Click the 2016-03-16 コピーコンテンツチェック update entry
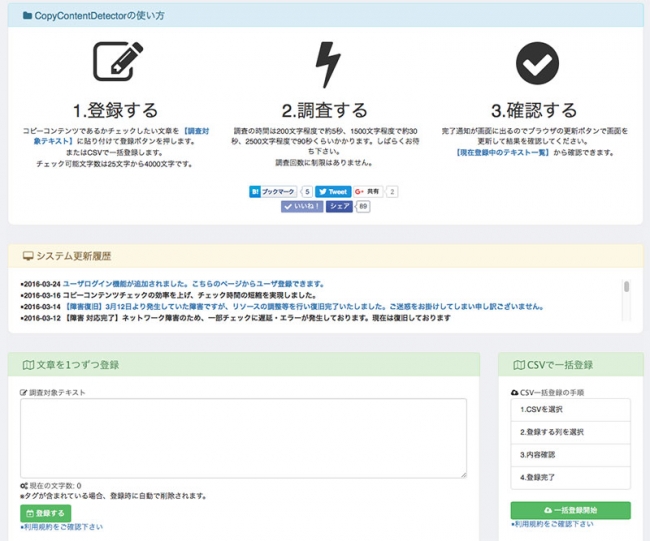Viewport: 650px width, 541px height. pyautogui.click(x=169, y=296)
